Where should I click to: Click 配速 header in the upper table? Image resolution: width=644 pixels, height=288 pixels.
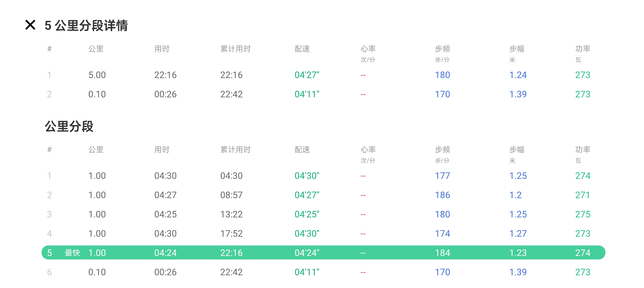point(302,49)
